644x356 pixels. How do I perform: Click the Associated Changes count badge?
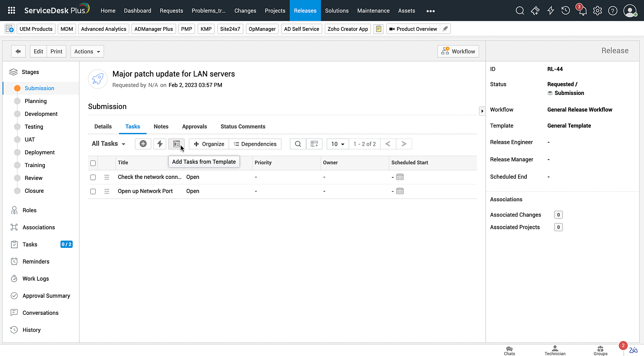click(558, 215)
